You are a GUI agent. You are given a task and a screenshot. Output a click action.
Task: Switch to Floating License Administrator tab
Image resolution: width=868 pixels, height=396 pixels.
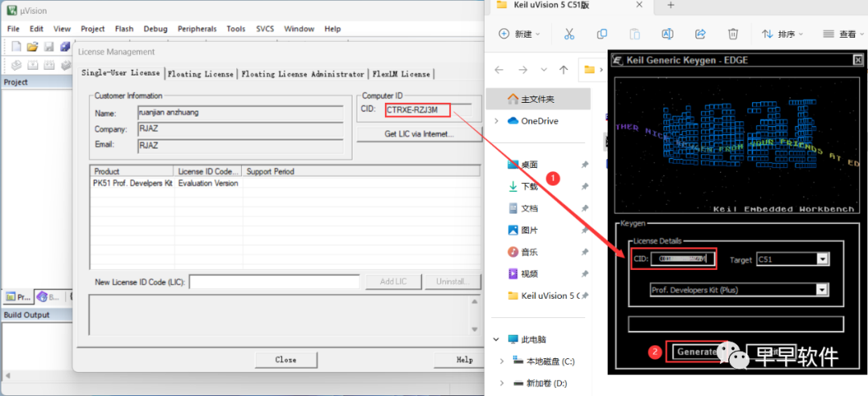[303, 74]
